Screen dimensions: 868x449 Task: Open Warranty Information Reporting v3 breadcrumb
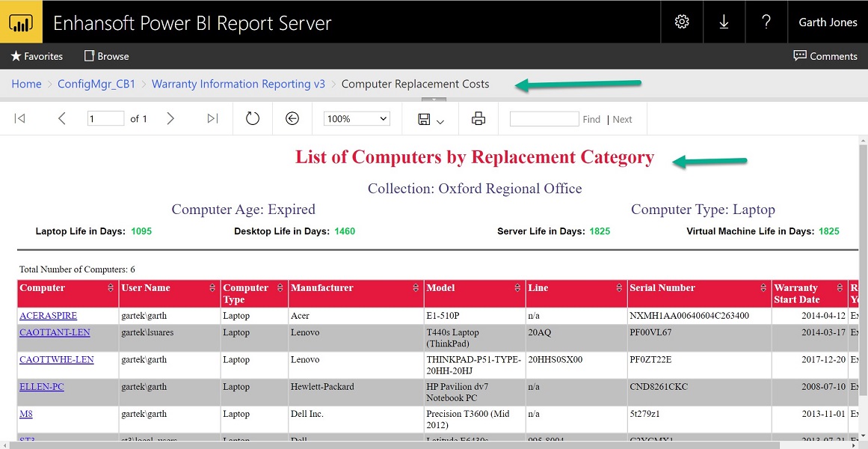point(238,84)
